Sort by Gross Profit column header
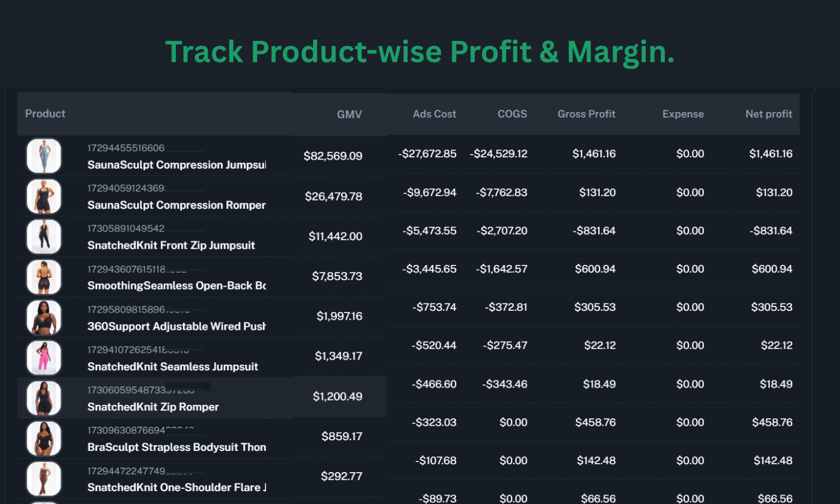The width and height of the screenshot is (840, 504). [x=586, y=114]
